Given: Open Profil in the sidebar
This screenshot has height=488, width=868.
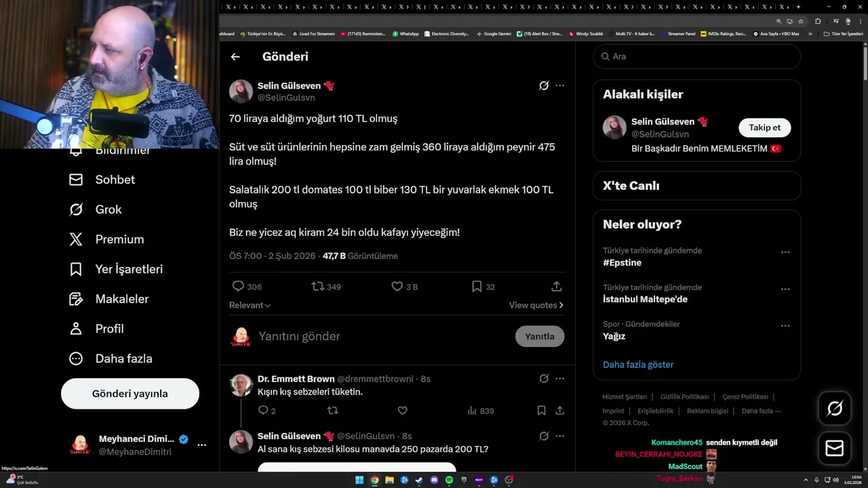Looking at the screenshot, I should (96, 329).
